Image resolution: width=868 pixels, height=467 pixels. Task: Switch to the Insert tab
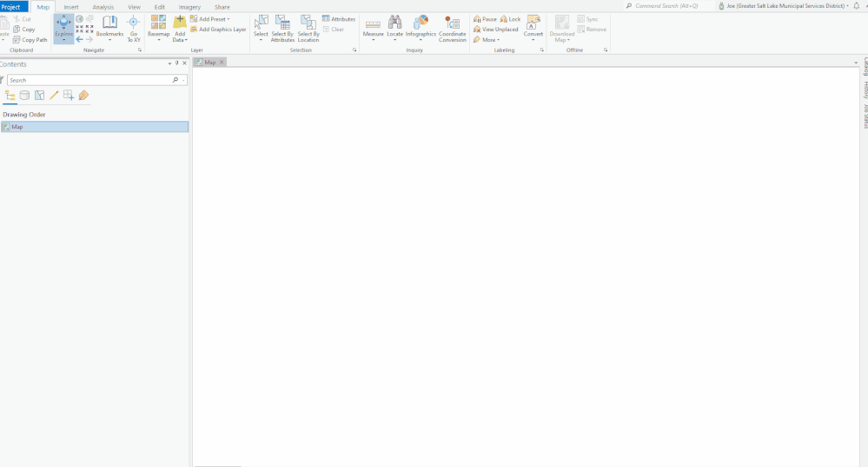click(x=71, y=7)
